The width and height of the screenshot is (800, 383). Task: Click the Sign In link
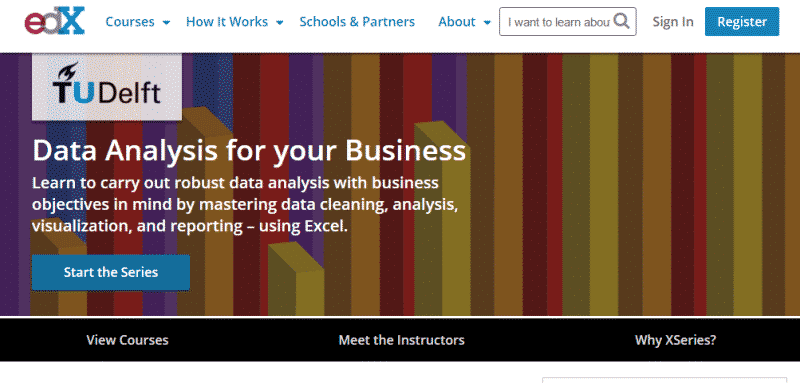pos(673,21)
